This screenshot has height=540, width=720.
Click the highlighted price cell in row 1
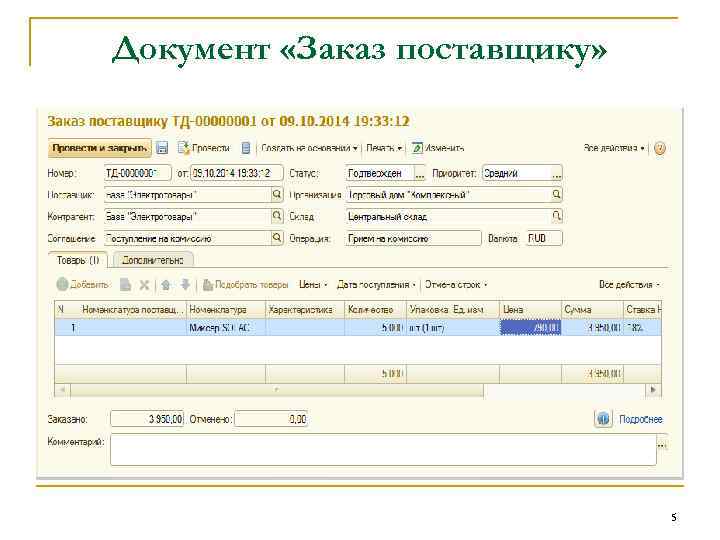pos(530,327)
